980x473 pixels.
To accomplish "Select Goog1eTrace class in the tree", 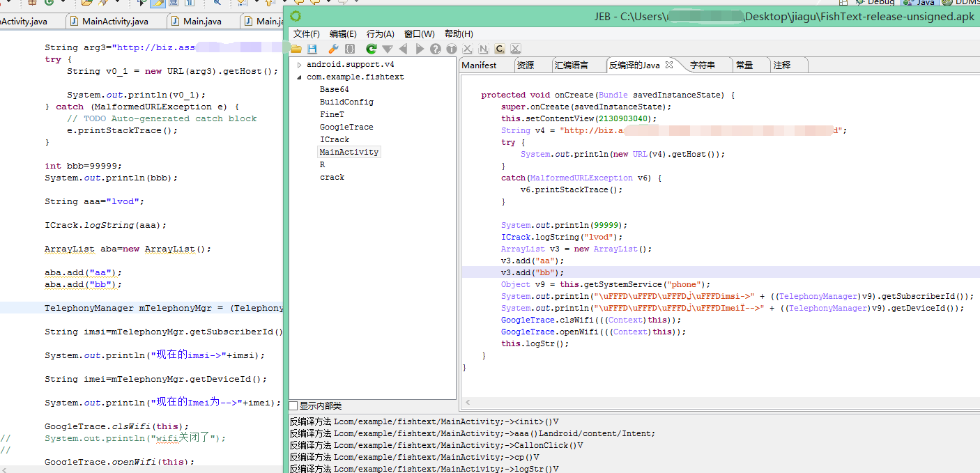I will pos(346,127).
